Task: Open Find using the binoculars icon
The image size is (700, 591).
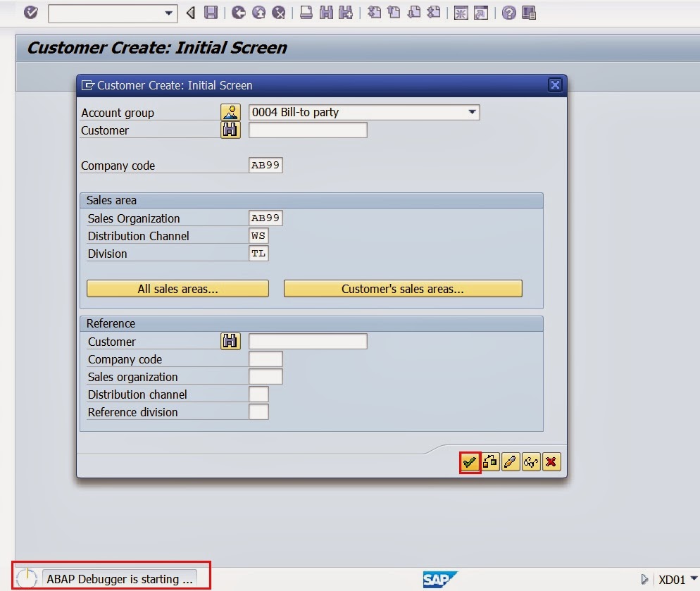Action: click(326, 13)
